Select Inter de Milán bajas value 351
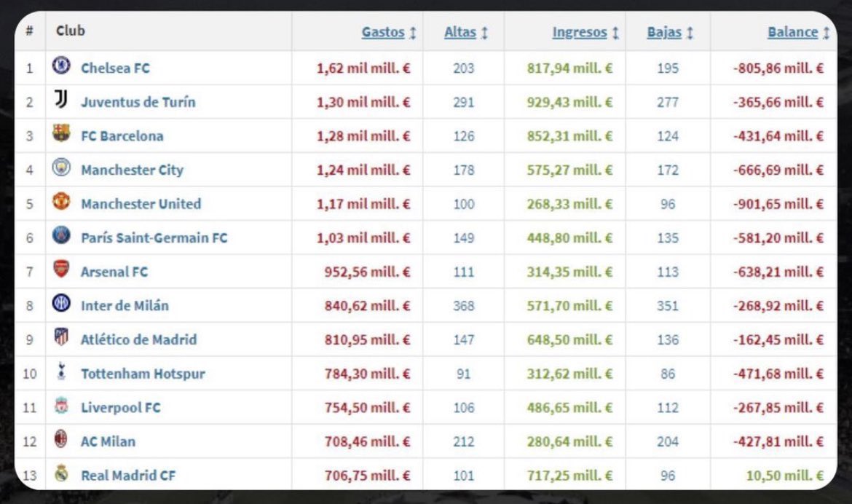 668,306
